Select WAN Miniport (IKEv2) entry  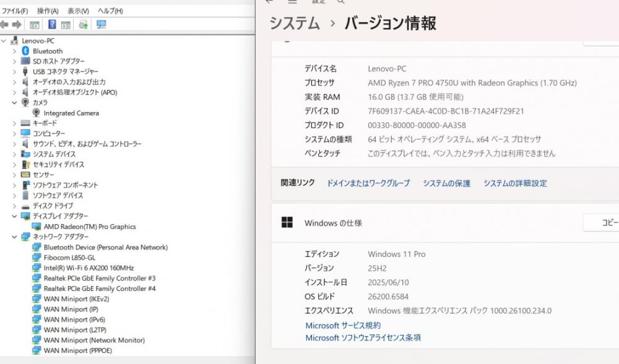pyautogui.click(x=76, y=299)
